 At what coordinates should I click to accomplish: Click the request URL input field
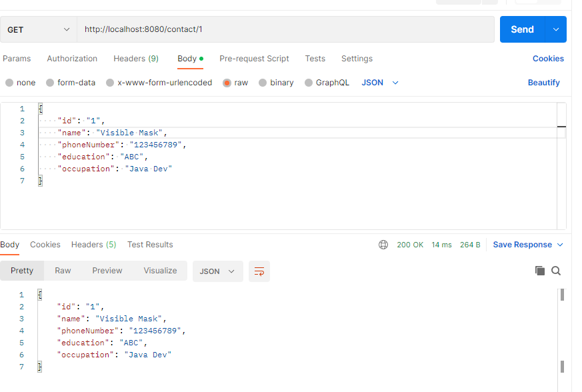[287, 29]
